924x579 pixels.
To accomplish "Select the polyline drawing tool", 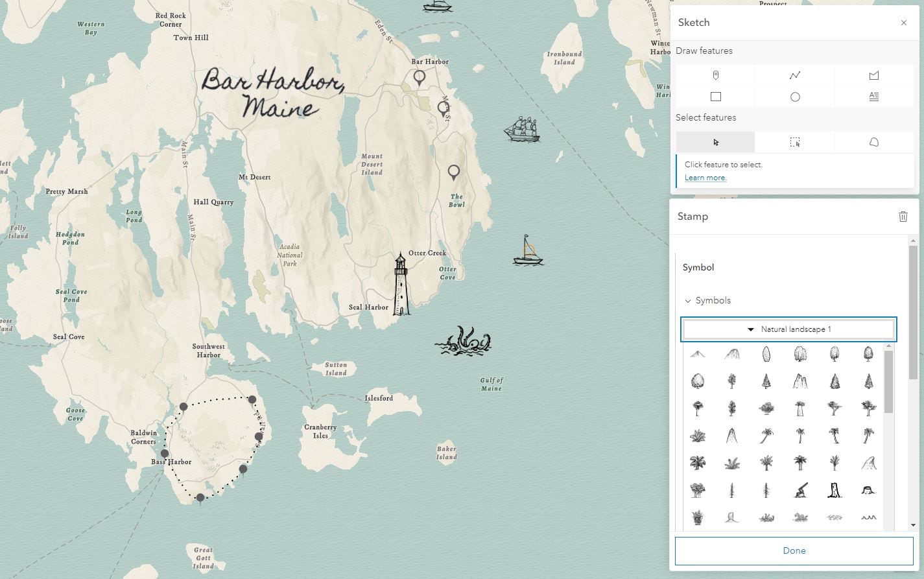I will [794, 75].
